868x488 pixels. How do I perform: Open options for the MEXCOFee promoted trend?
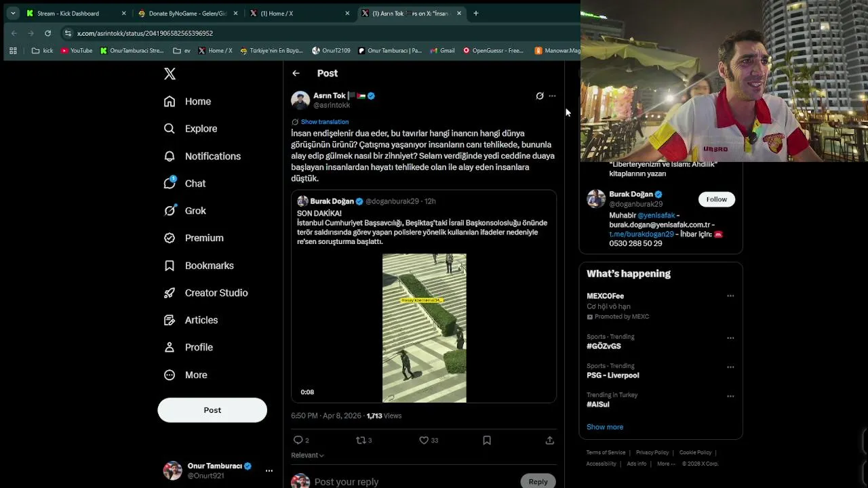(x=730, y=296)
